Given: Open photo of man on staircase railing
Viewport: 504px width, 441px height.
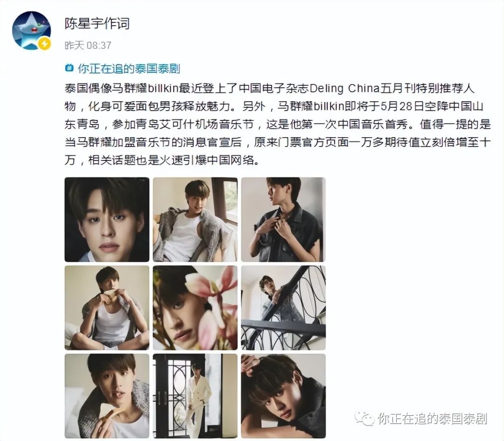Looking at the screenshot, I should click(x=283, y=308).
